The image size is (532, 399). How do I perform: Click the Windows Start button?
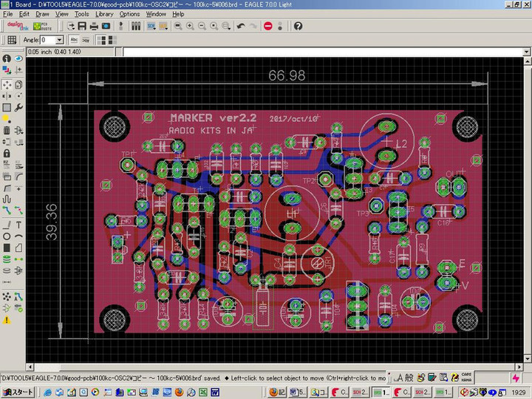tap(17, 392)
